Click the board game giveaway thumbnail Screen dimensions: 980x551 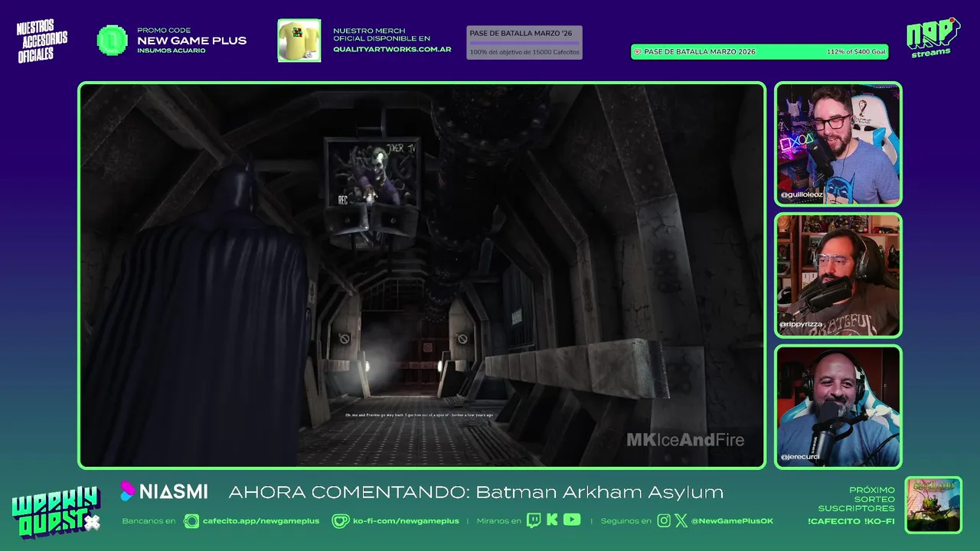tap(933, 505)
